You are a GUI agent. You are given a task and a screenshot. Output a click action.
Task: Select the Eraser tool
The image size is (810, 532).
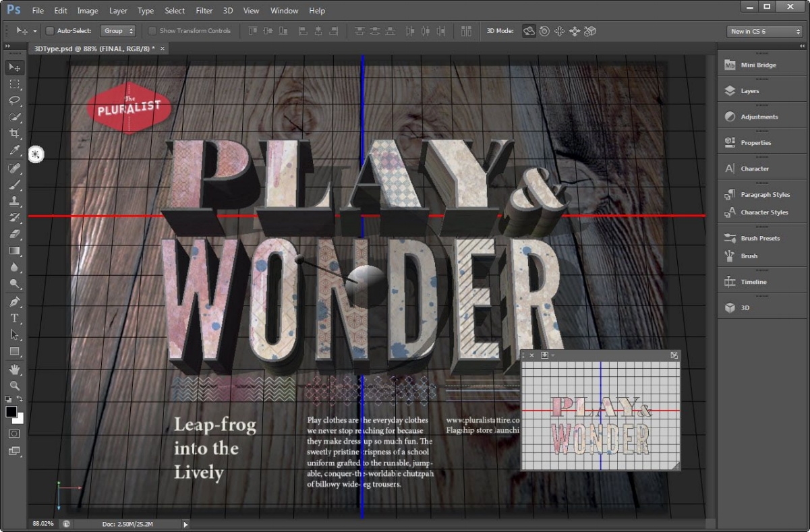click(15, 234)
